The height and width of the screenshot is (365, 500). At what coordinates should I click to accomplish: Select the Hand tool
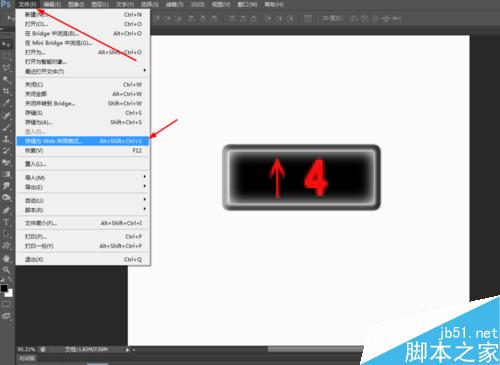[x=6, y=258]
